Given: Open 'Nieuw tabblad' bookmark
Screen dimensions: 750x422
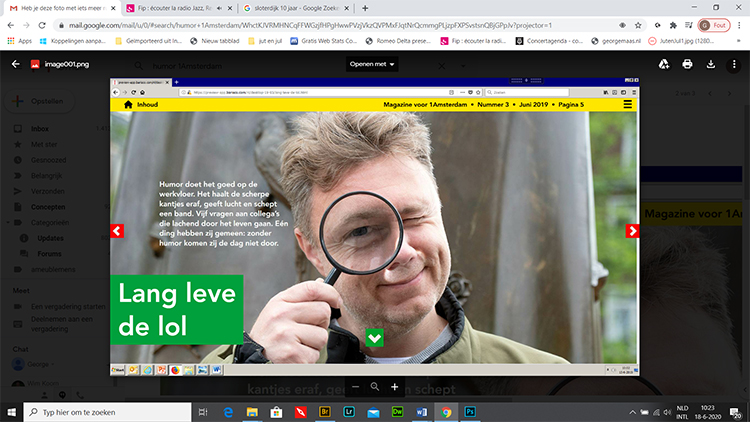Looking at the screenshot, I should tap(214, 41).
